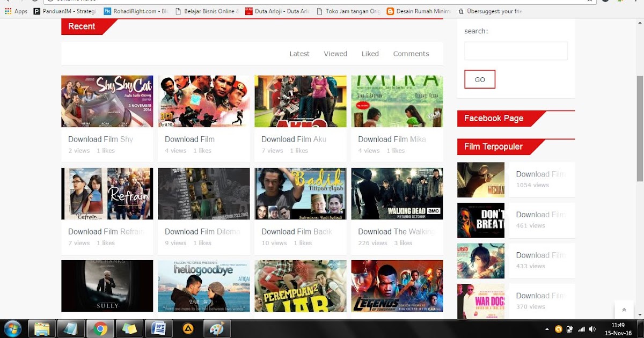Open the Kubo popular film thumbnail

pos(481,261)
